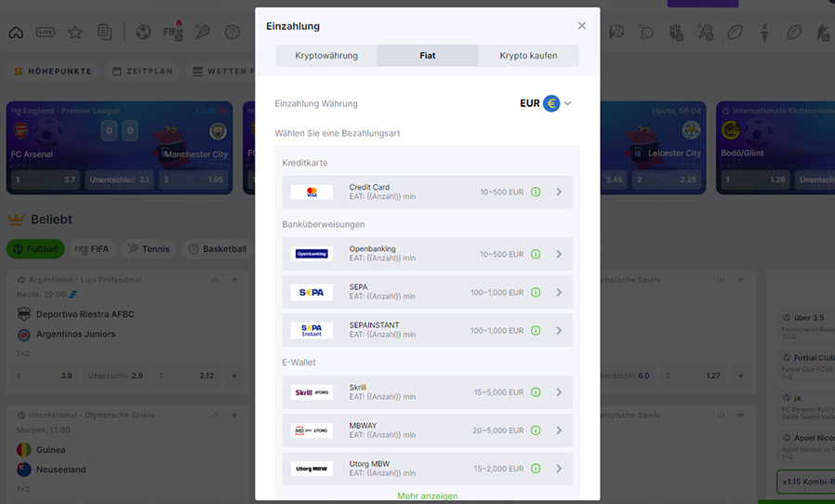835x504 pixels.
Task: Select the FIFA filter pill
Action: click(92, 249)
